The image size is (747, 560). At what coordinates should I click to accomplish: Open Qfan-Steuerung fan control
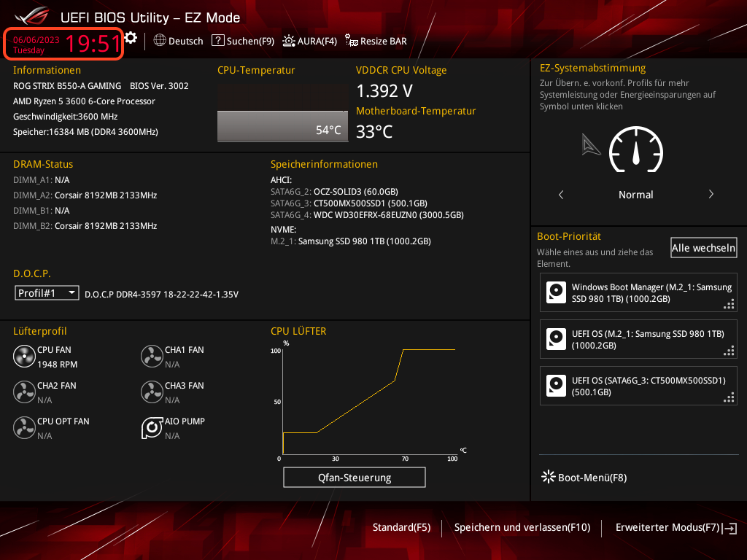point(355,477)
